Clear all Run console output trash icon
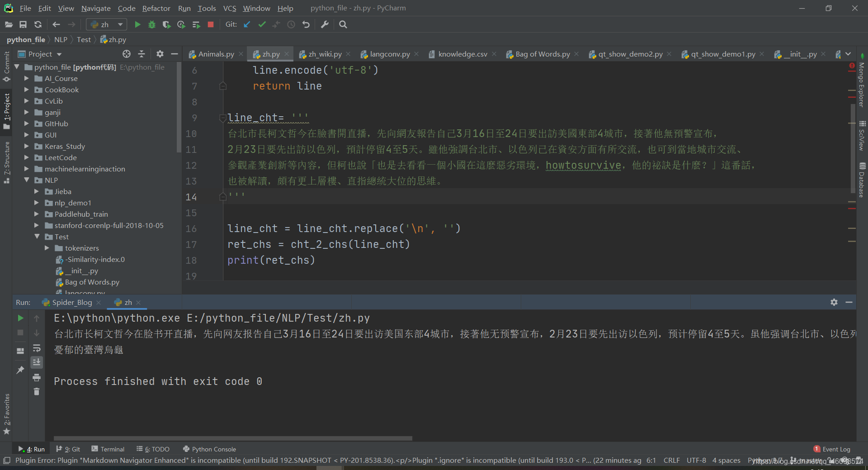Screen dimensions: 868x470 click(37, 392)
